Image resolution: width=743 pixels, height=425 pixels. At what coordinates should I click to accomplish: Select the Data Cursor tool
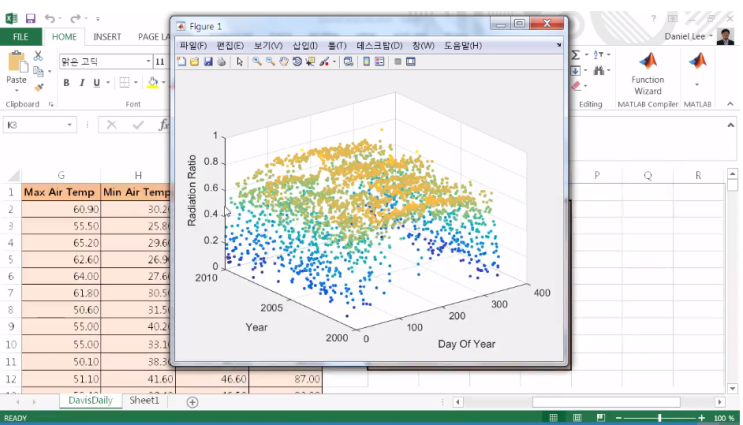[x=310, y=62]
